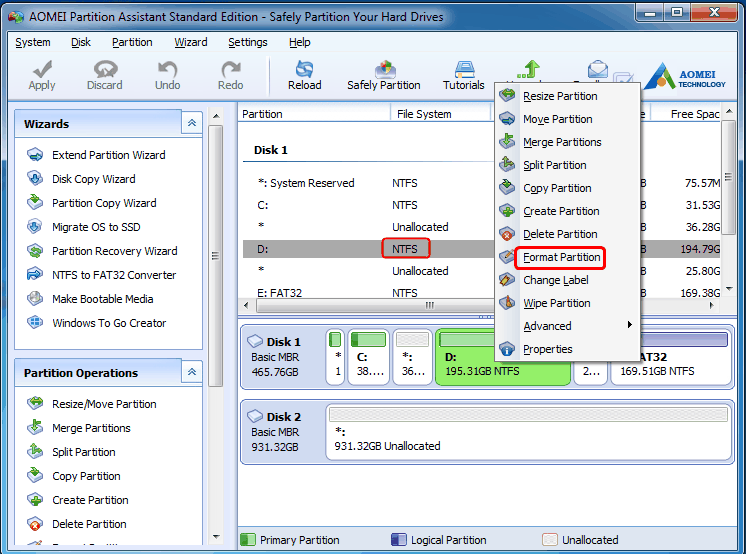Collapse the Partition Operations panel
Viewport: 746px width, 554px height.
[192, 372]
